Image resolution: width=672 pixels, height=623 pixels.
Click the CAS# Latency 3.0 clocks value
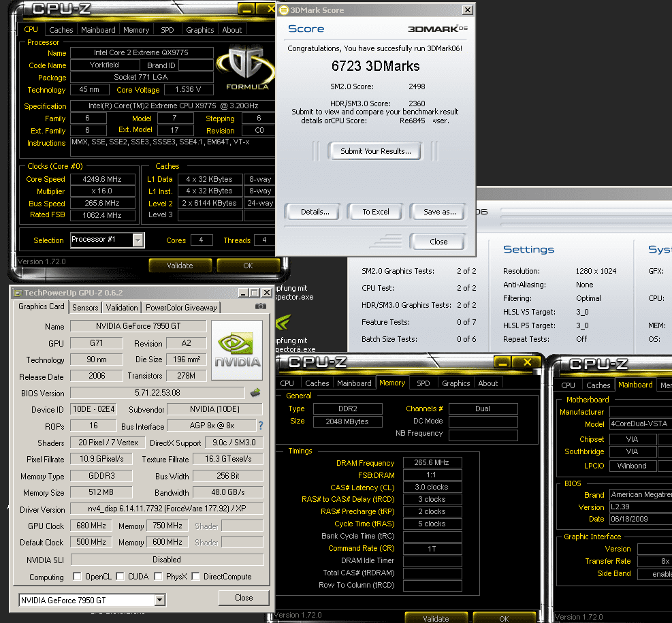(432, 488)
